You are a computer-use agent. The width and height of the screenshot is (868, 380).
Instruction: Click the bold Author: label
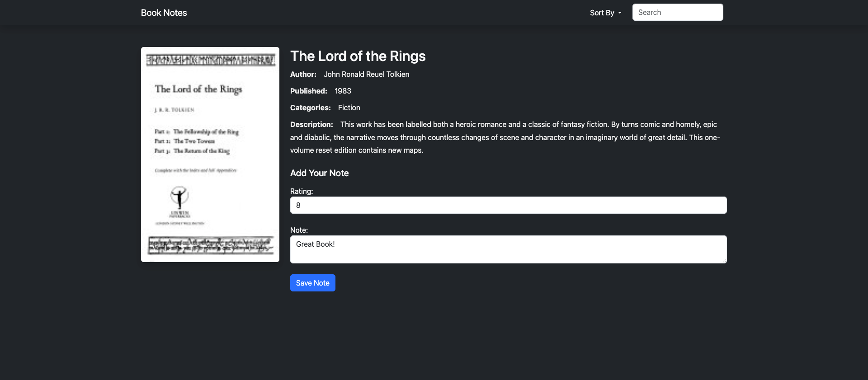[x=303, y=74]
